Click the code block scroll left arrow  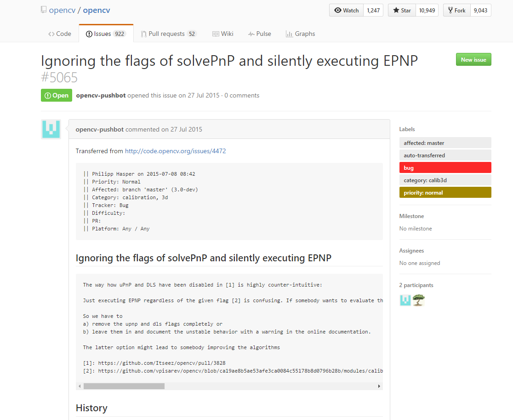click(80, 386)
